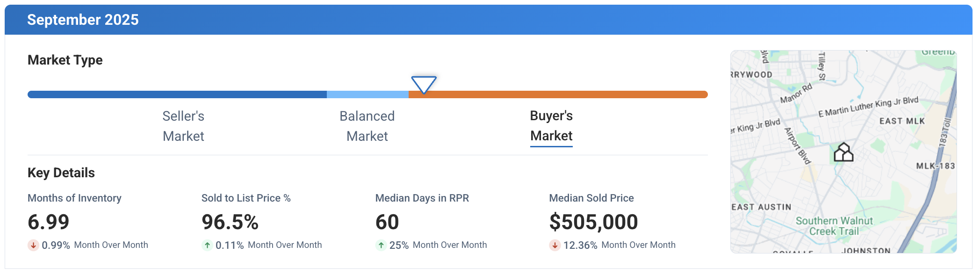Click the Median Sold Price $505,000
980x275 pixels.
594,221
